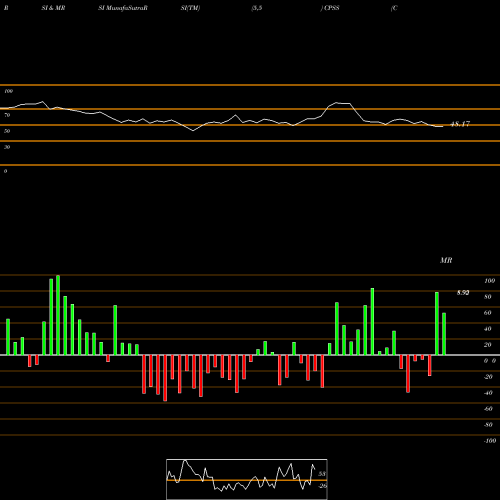Click the MR value '8.92'
This screenshot has width=500, height=500.
tap(463, 293)
